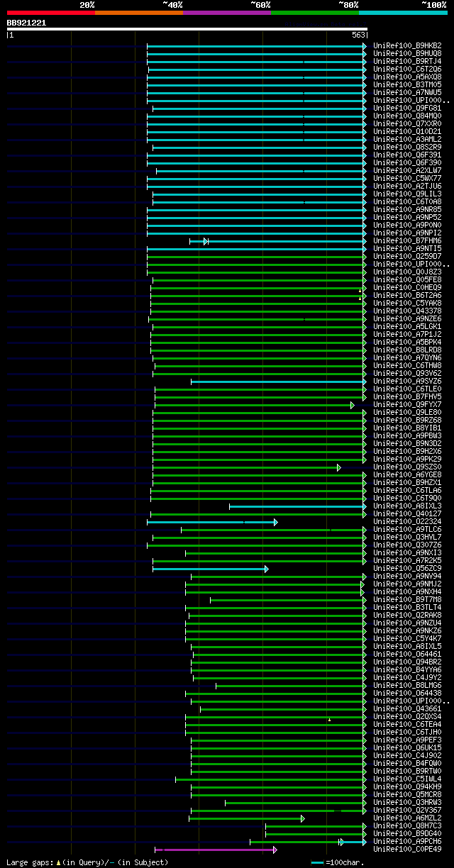
Task: Select hit label UniRef100_Q0J8Z3
Action: 408,272
